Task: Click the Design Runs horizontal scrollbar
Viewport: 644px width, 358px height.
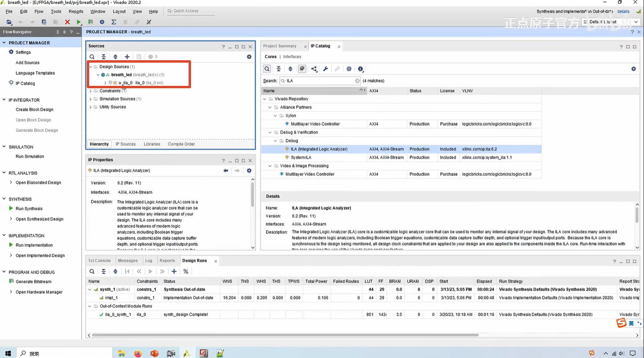Action: (x=285, y=335)
